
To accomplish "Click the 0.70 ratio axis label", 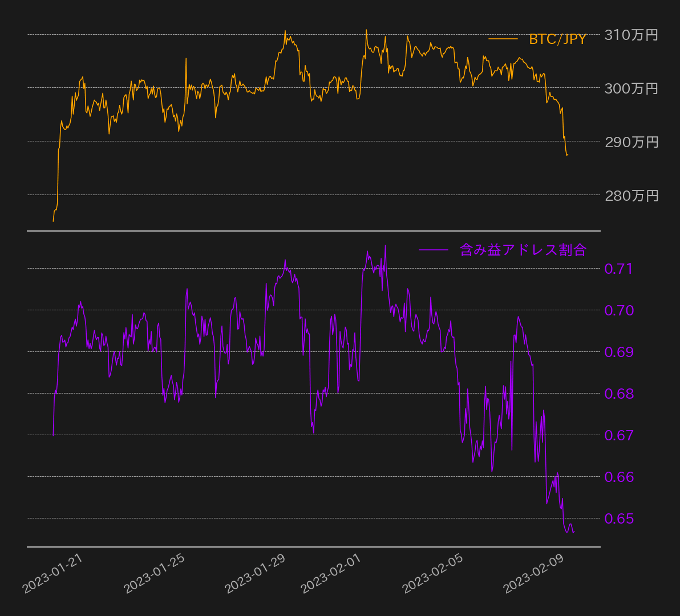I will tap(618, 310).
